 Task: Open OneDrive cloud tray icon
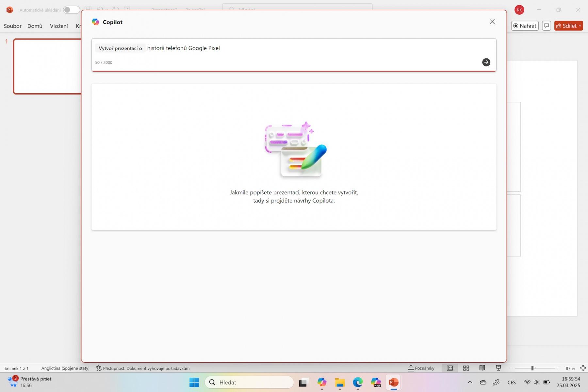(483, 382)
